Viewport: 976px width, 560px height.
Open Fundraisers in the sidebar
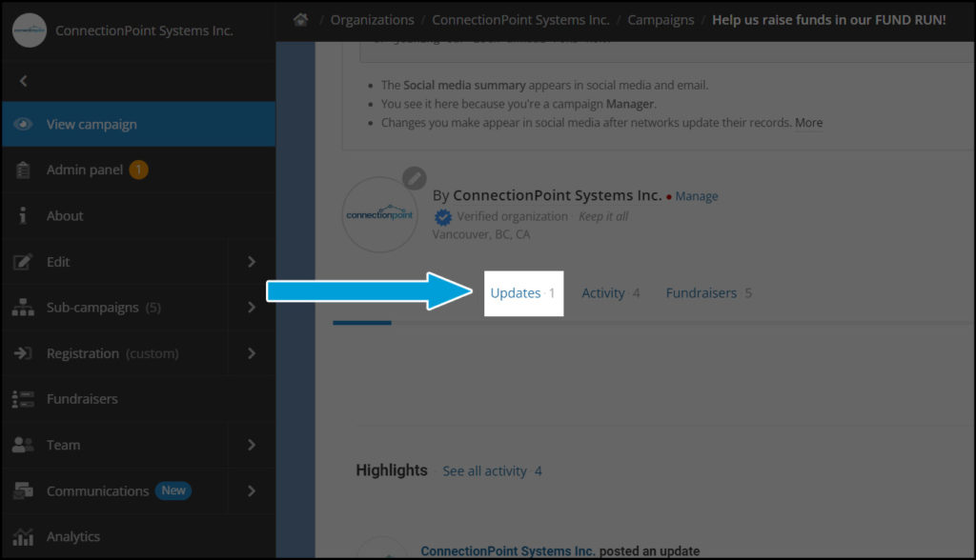(x=139, y=399)
